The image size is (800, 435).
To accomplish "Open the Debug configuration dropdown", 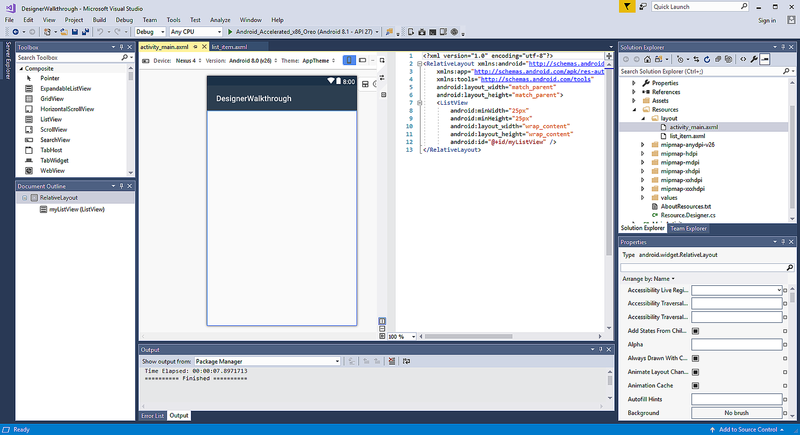I will [151, 32].
